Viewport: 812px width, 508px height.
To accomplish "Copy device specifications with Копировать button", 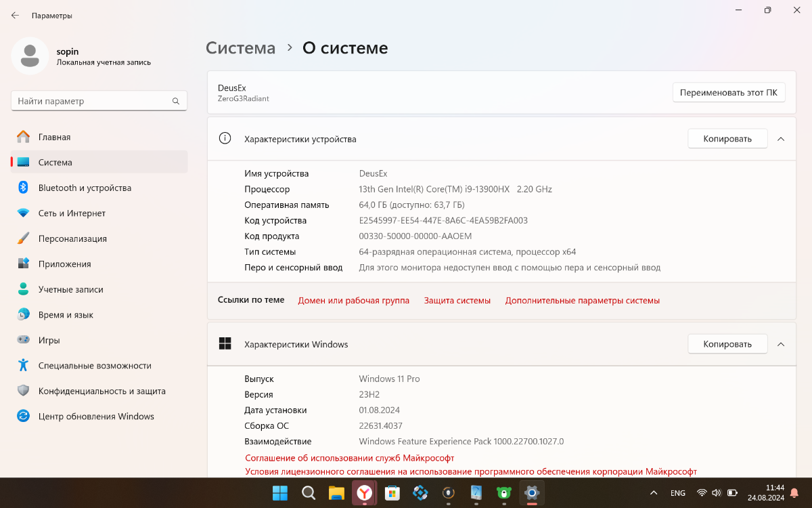I will [x=727, y=139].
